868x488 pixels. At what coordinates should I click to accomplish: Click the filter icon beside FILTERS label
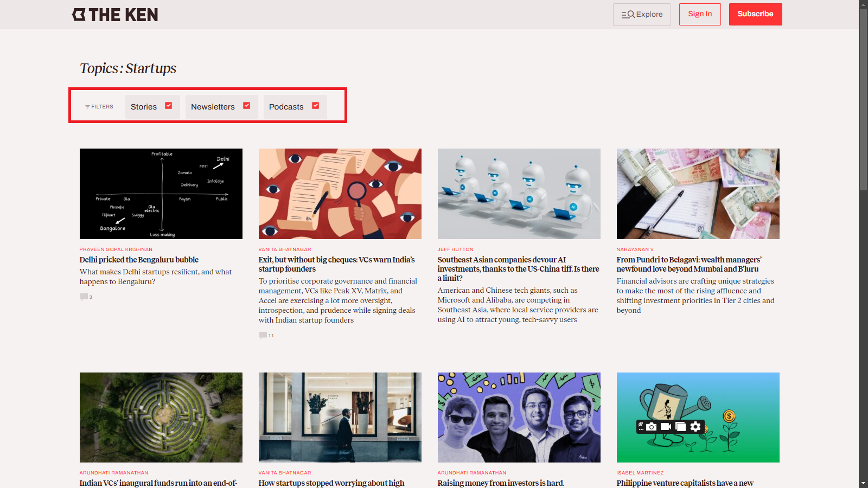click(x=87, y=107)
